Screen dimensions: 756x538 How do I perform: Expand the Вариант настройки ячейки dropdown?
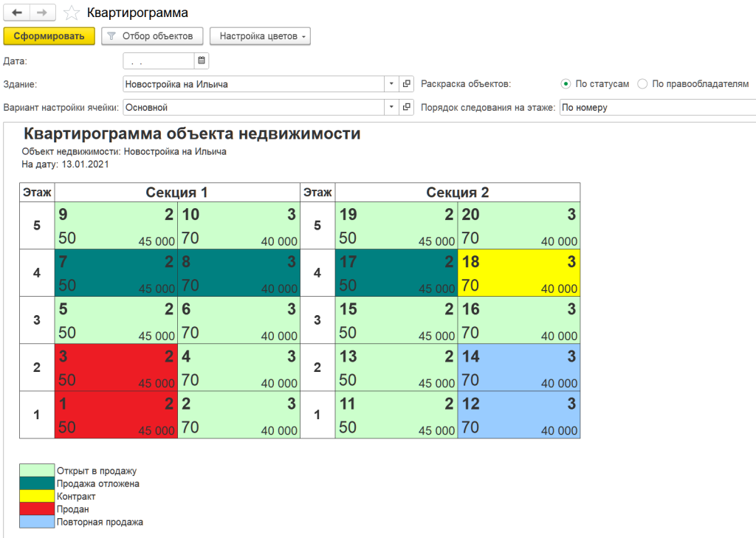pos(391,108)
